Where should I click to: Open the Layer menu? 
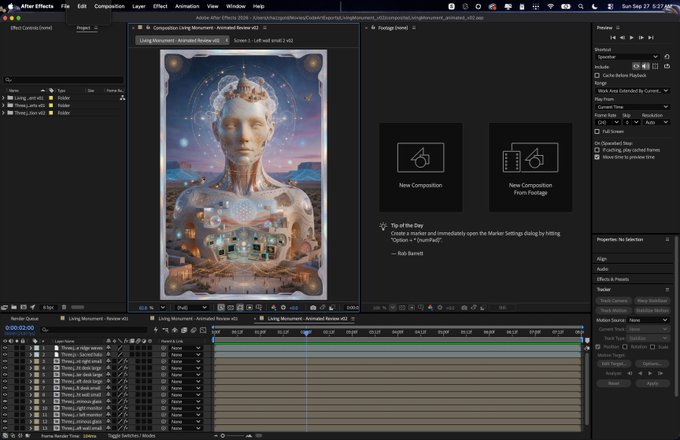[x=139, y=6]
